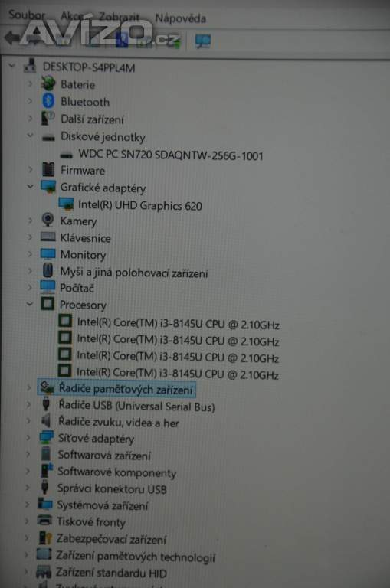Select WDC PC SN720 disk drive entry
390x588 pixels.
tap(171, 155)
